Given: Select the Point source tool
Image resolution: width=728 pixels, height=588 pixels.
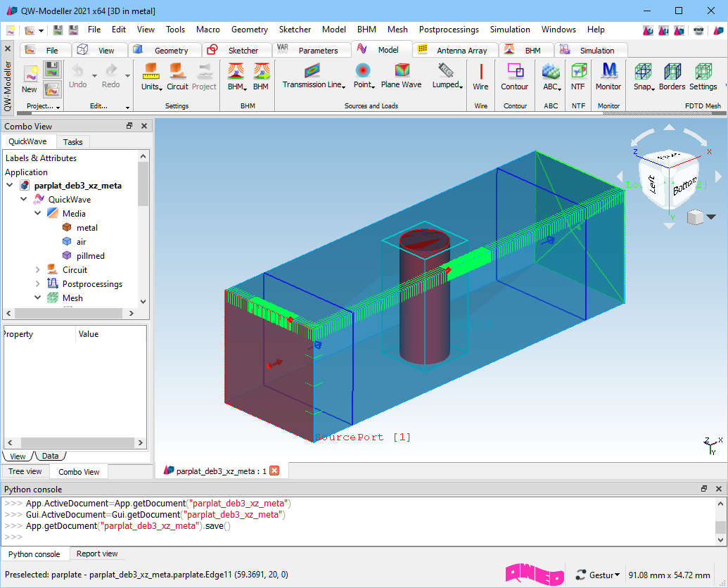Looking at the screenshot, I should pos(364,77).
